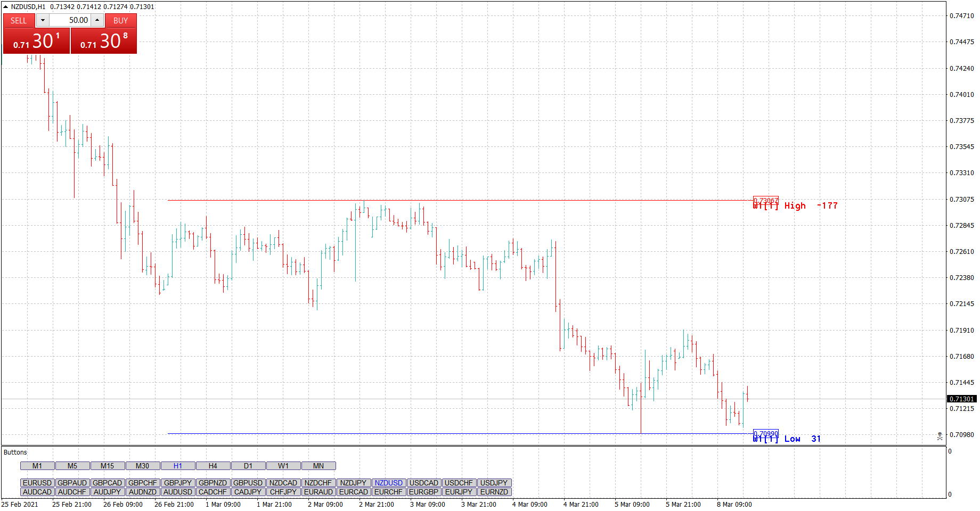Load the EURCHF chart
Screen dimensions: 980x511
click(x=389, y=492)
